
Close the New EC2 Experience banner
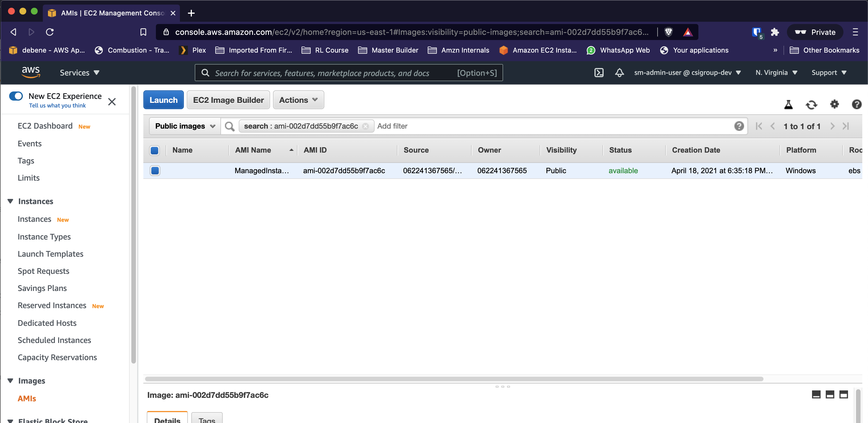(112, 101)
